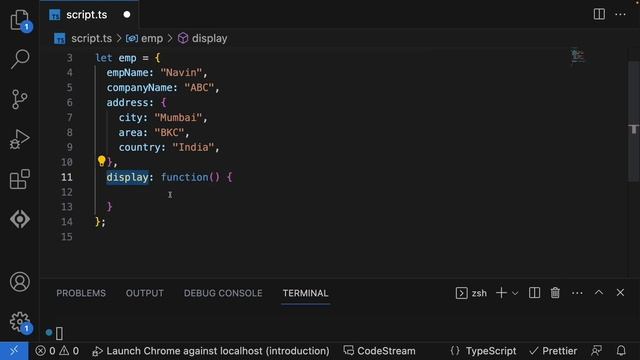Click the "Mumbai" string on line 7

coord(178,118)
